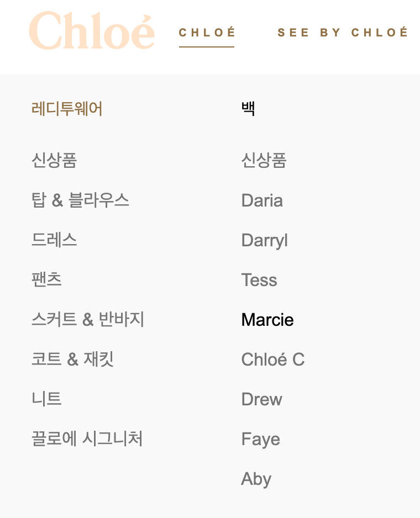Open the Darryl bag line
This screenshot has width=420, height=518.
click(264, 240)
